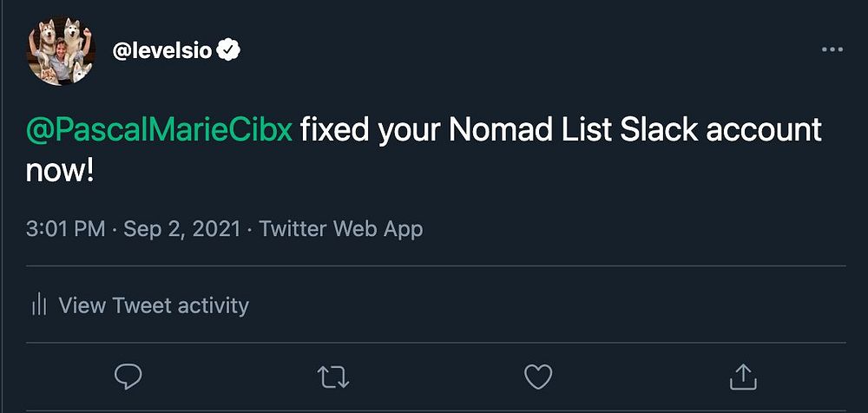Click the word "Tweet" in activity label

click(141, 305)
